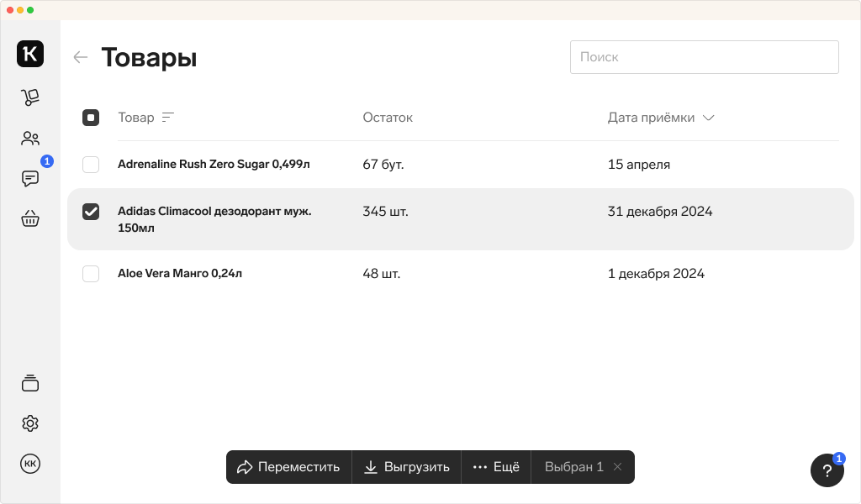Open chat messages with notification badge
Viewport: 861px width, 504px height.
30,178
